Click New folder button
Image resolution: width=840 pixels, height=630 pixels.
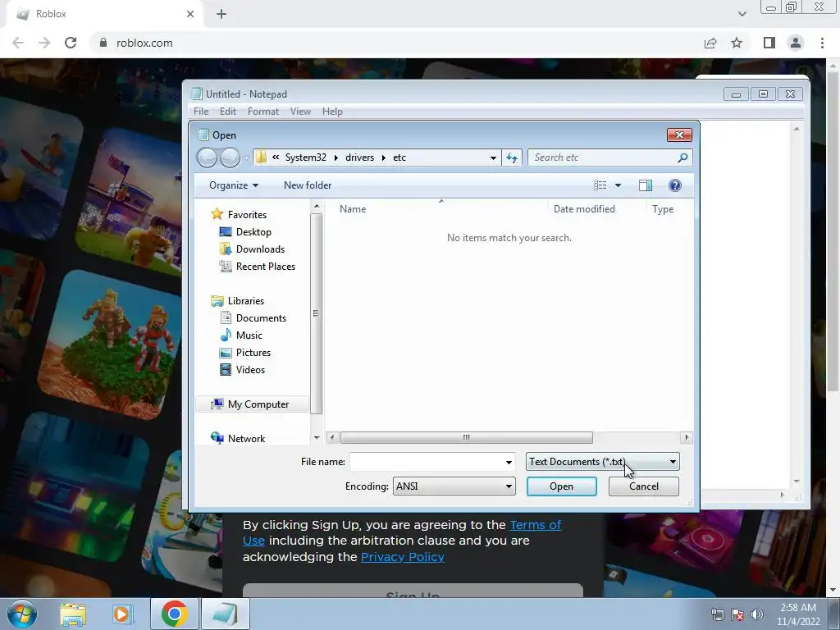coord(308,185)
